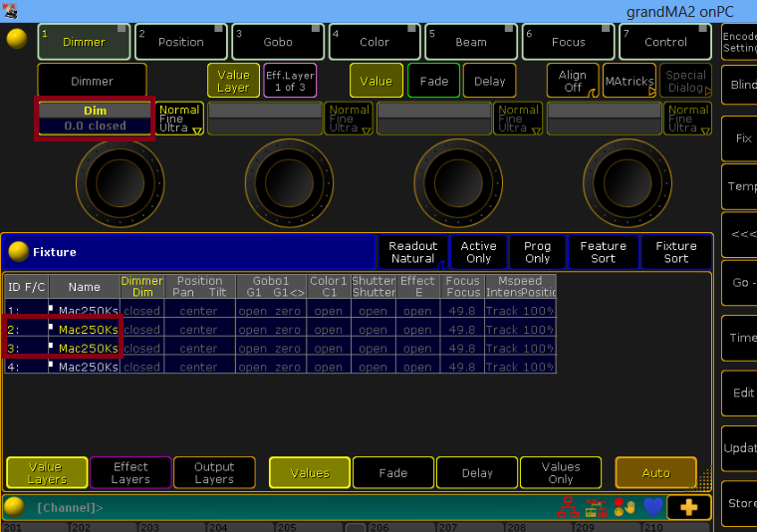Toggle the Value Layer button in encoder bar
This screenshot has width=757, height=532.
coord(233,81)
